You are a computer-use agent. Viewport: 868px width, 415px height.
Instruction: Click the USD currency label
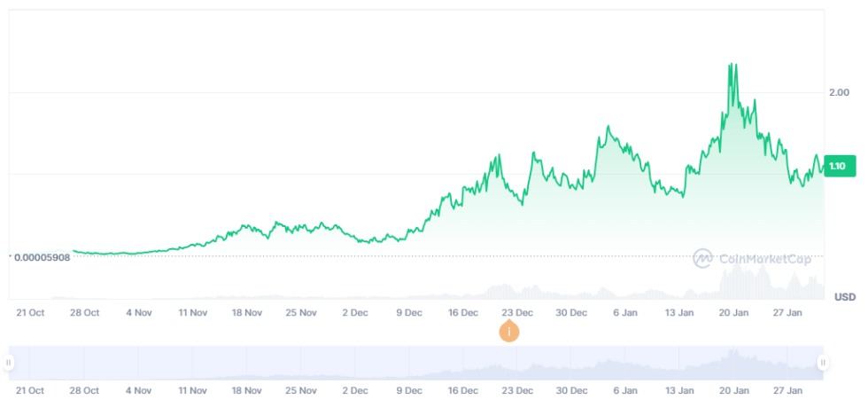(845, 296)
